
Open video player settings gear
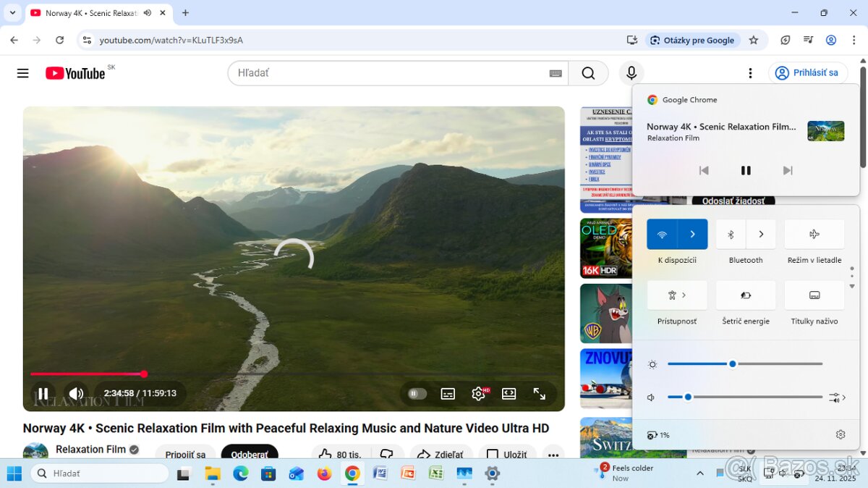(478, 394)
